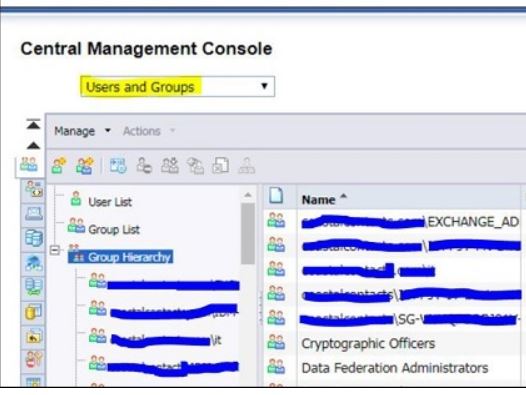The height and width of the screenshot is (395, 526).
Task: Click the black up arrow in sidebar
Action: pos(33,145)
